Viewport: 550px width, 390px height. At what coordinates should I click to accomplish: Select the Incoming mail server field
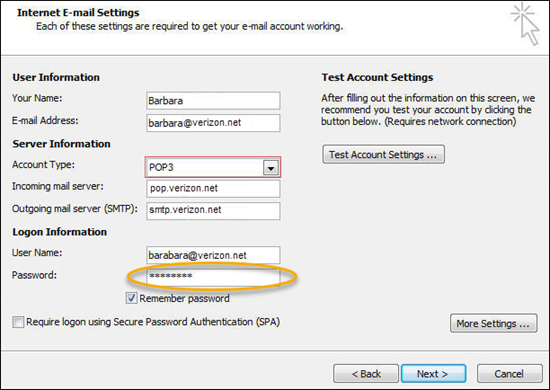click(213, 188)
